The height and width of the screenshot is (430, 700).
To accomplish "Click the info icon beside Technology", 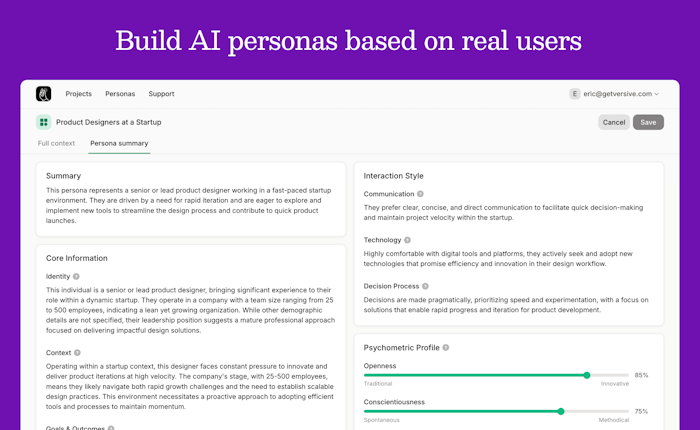I will [407, 240].
